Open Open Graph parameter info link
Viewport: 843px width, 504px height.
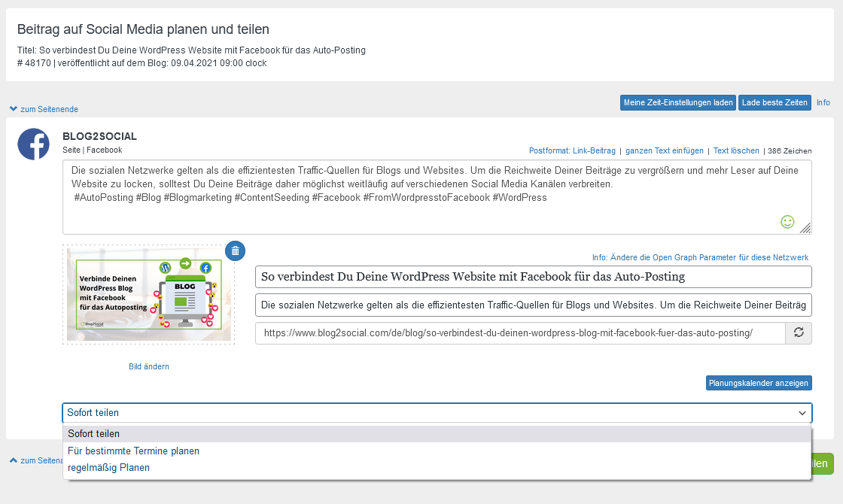pos(700,257)
